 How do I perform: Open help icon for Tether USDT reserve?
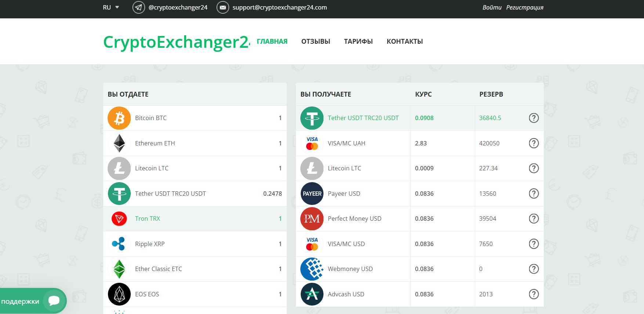tap(534, 118)
